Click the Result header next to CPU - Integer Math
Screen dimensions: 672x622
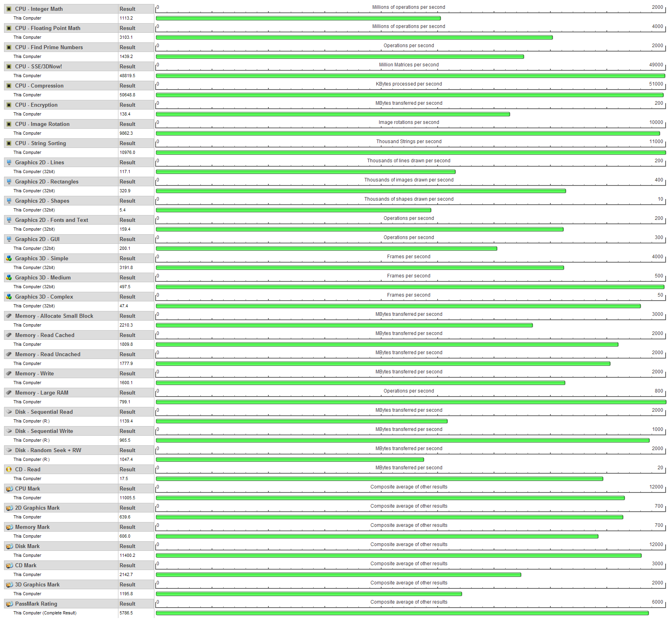(x=127, y=9)
